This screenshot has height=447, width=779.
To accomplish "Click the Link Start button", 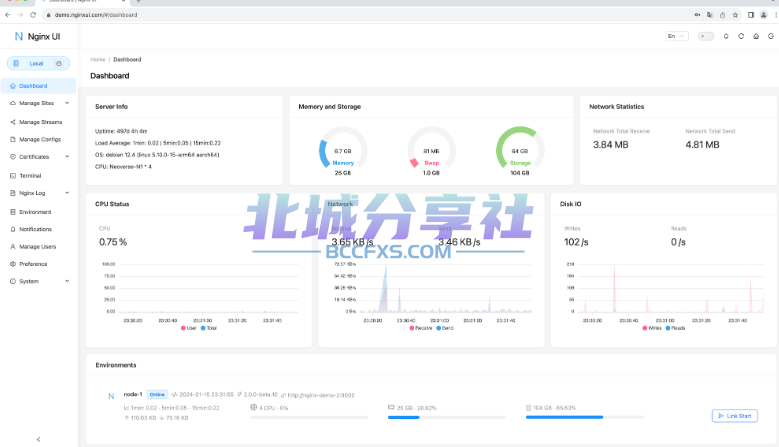I will click(x=735, y=416).
